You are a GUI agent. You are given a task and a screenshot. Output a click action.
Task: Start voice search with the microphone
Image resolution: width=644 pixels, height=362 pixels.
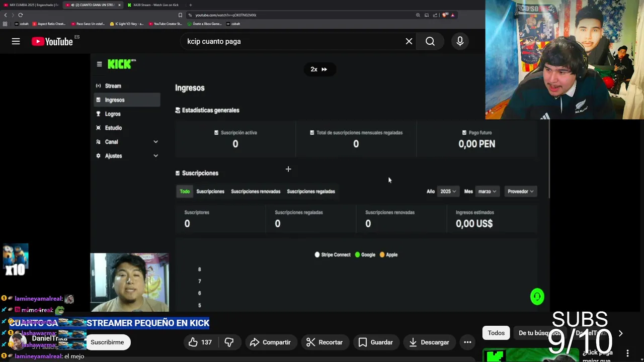pyautogui.click(x=460, y=41)
